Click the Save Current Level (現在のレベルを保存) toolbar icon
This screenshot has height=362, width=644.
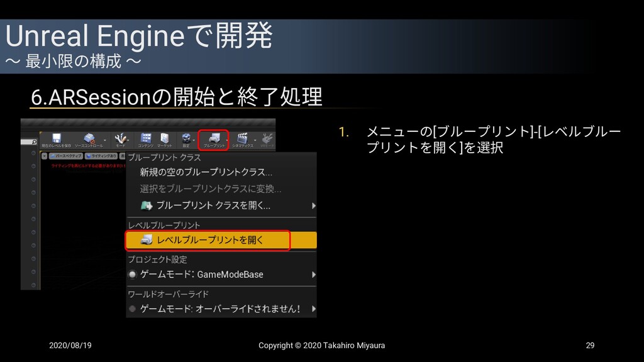click(56, 140)
